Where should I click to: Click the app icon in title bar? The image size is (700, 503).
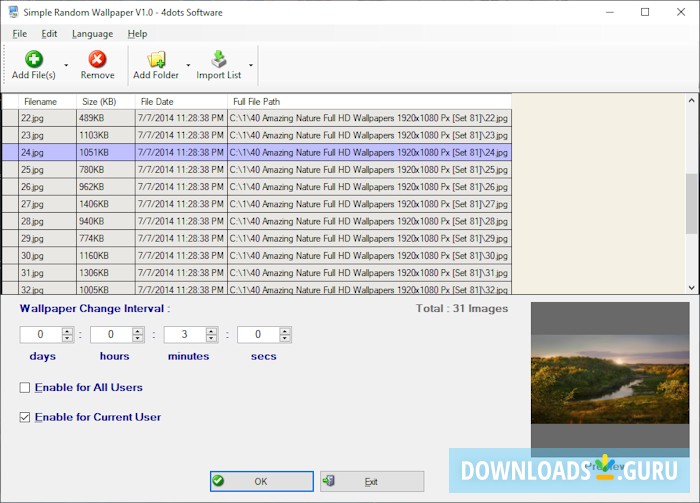(12, 12)
